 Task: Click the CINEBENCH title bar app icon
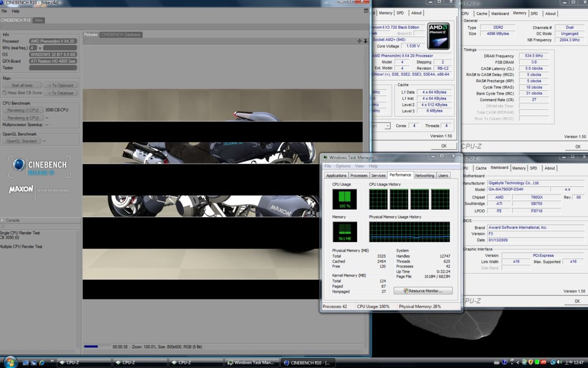pyautogui.click(x=2, y=3)
